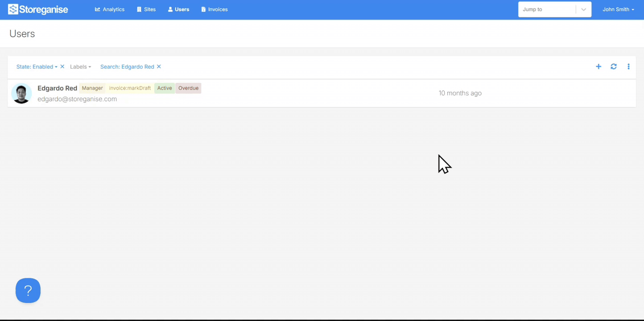Add a new user with plus icon
Viewport: 644px width, 321px height.
[x=599, y=66]
